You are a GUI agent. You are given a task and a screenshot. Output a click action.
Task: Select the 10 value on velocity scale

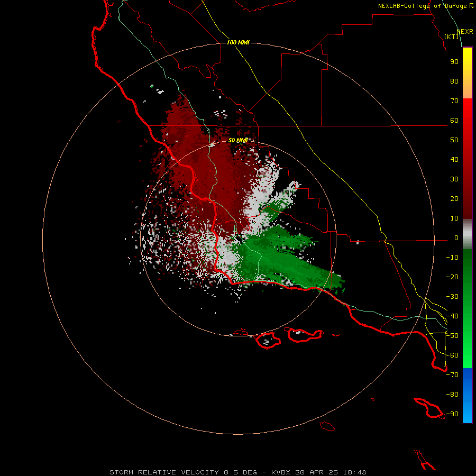(x=454, y=218)
